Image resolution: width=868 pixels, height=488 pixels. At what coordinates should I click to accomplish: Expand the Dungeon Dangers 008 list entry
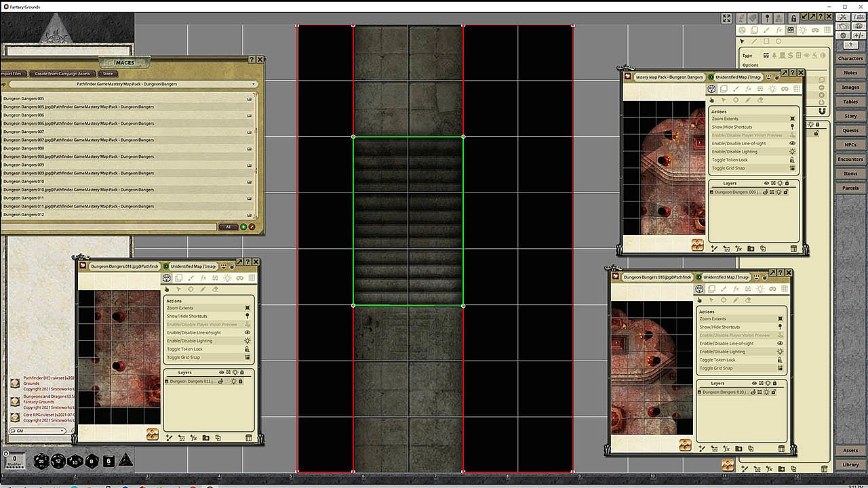(249, 148)
